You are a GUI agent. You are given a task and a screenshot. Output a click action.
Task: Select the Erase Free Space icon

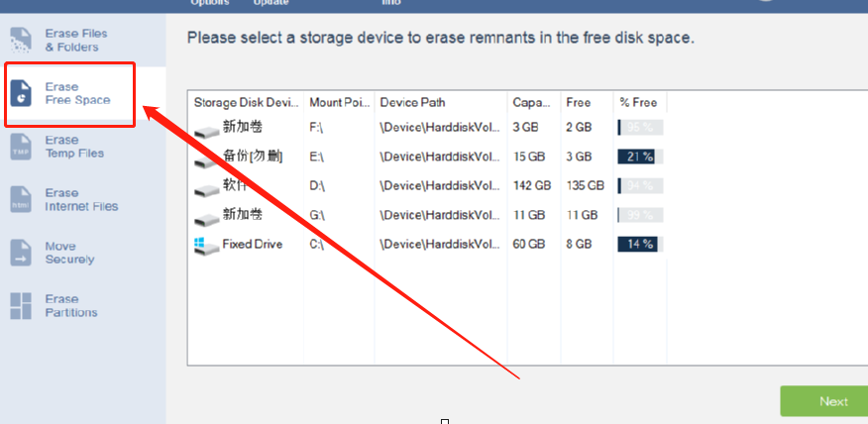(21, 93)
